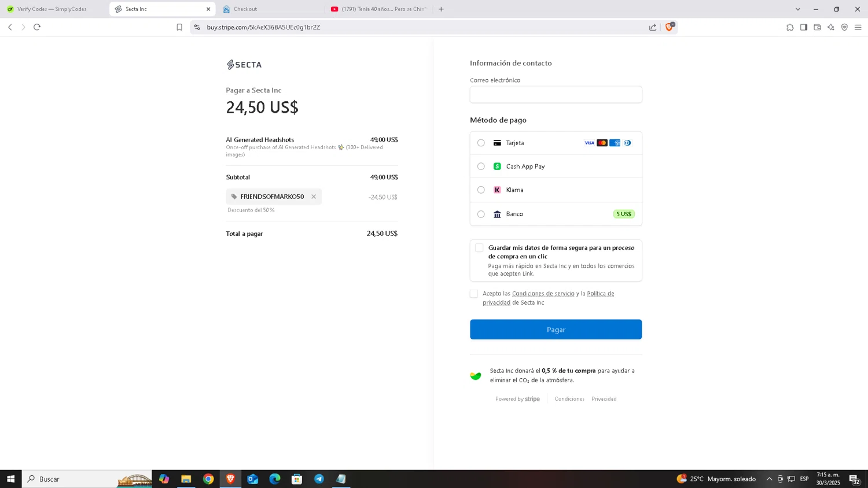Open Telegram from the taskbar
The width and height of the screenshot is (868, 488).
(x=319, y=479)
